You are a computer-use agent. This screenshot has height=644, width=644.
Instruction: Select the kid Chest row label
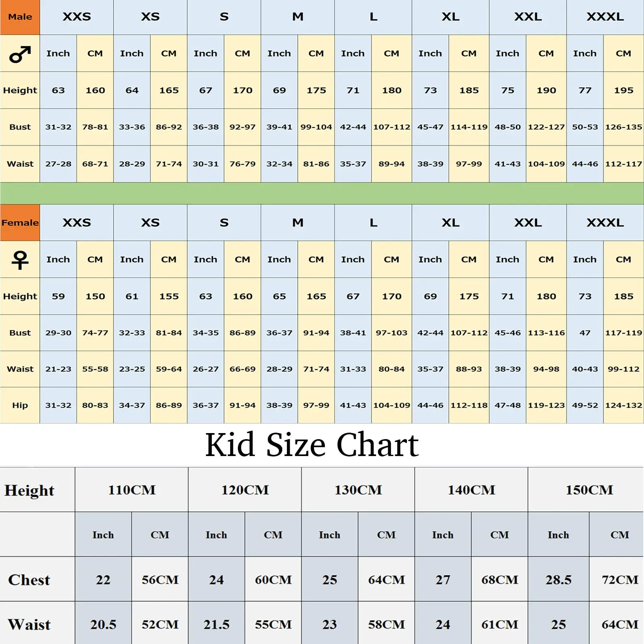[x=29, y=580]
